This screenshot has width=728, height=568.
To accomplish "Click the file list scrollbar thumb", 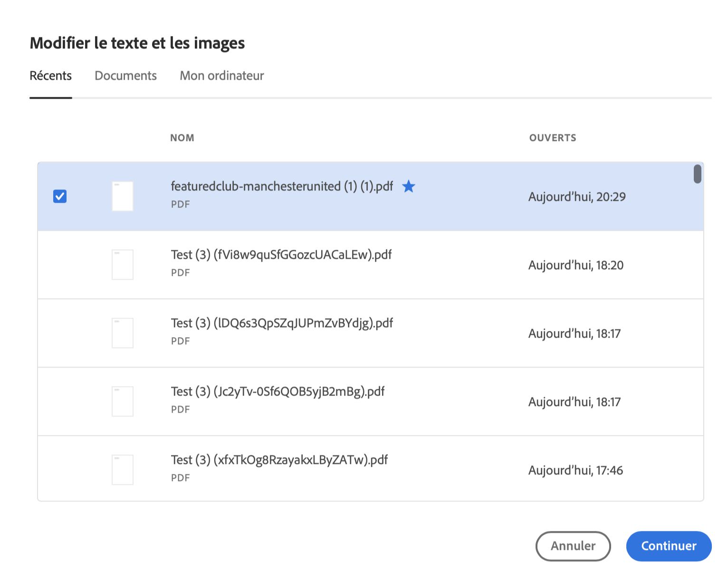I will pyautogui.click(x=698, y=174).
